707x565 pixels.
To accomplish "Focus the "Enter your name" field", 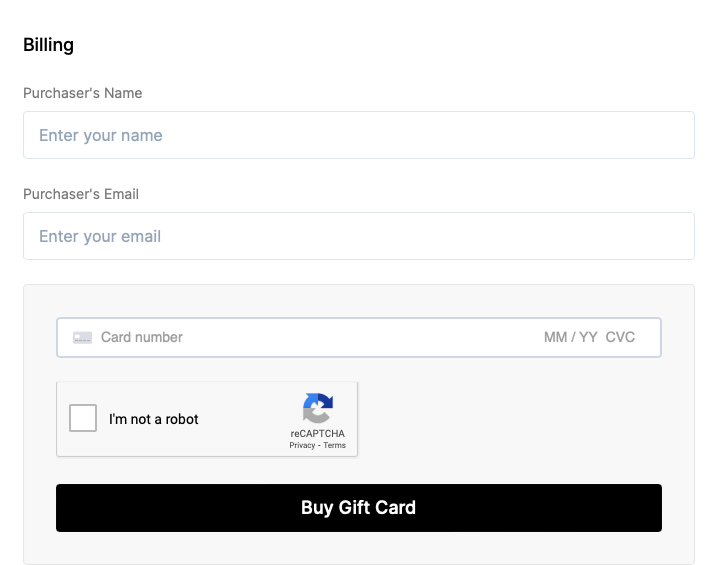I will tap(359, 135).
